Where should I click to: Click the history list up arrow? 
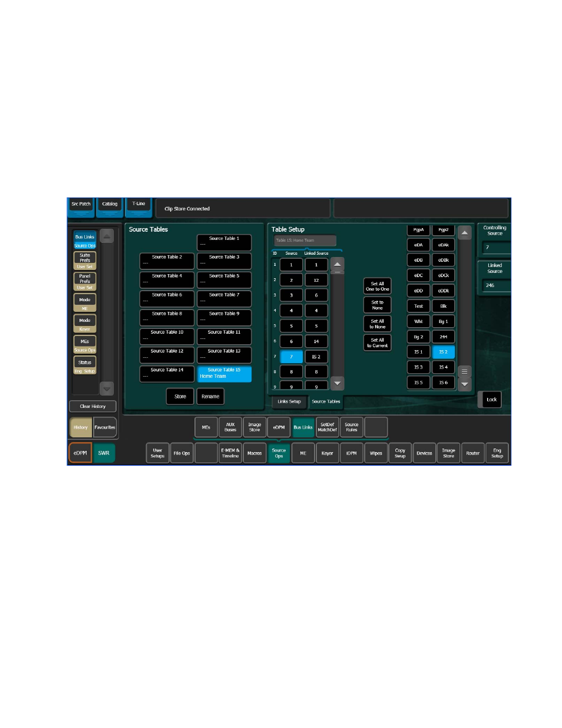pyautogui.click(x=107, y=236)
